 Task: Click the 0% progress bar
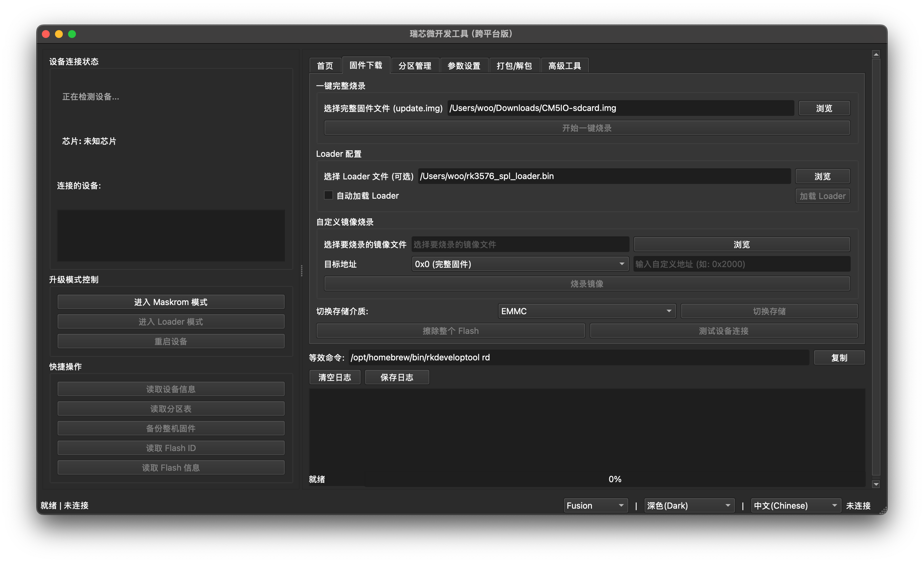coord(614,479)
